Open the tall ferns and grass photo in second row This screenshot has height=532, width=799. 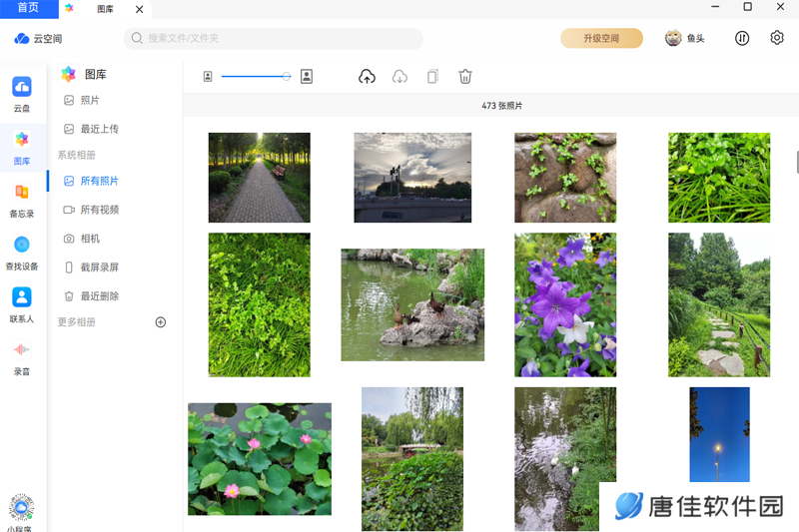260,305
